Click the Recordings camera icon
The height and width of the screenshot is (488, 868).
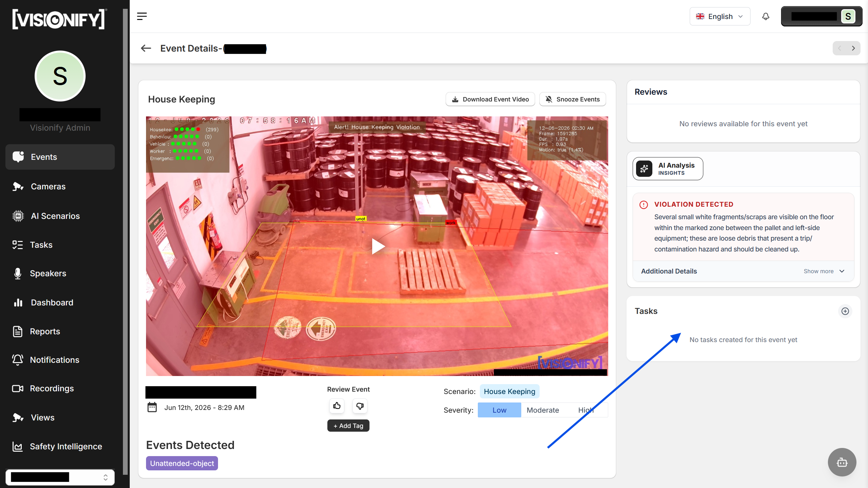click(18, 388)
